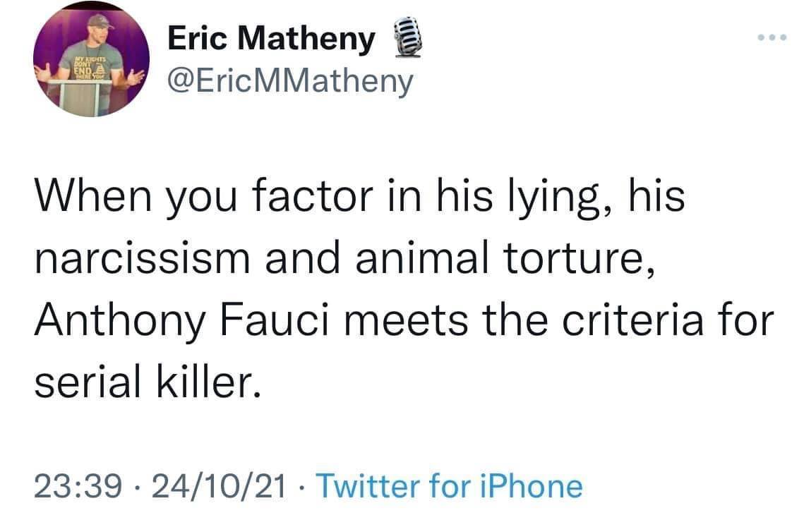The width and height of the screenshot is (804, 532).
Task: Click the "Eric Matheny" display name
Action: click(x=271, y=40)
